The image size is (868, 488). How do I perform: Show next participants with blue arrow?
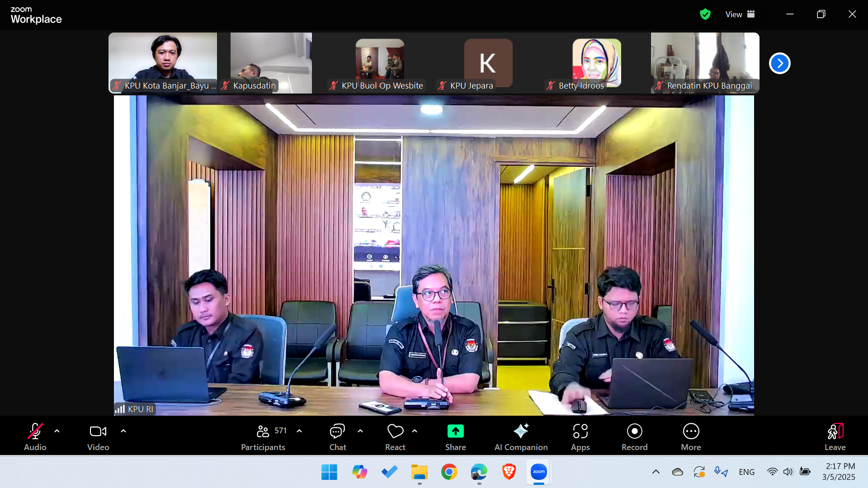[x=779, y=63]
